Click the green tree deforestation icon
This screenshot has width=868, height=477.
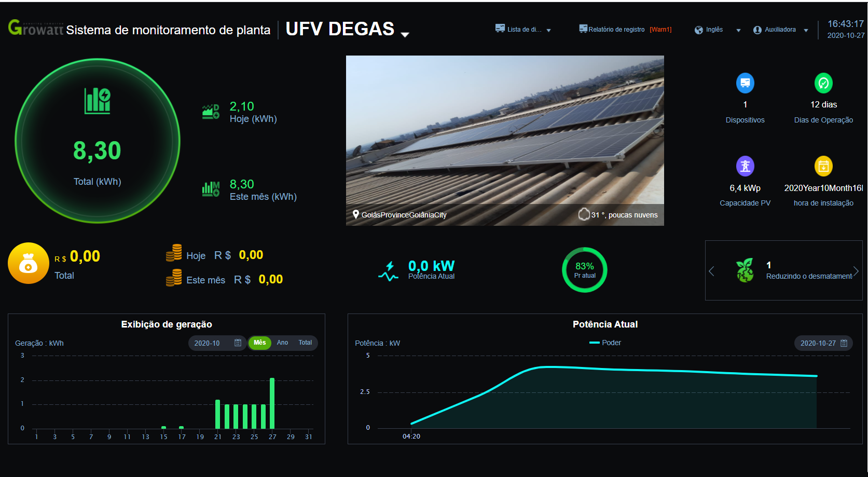745,270
